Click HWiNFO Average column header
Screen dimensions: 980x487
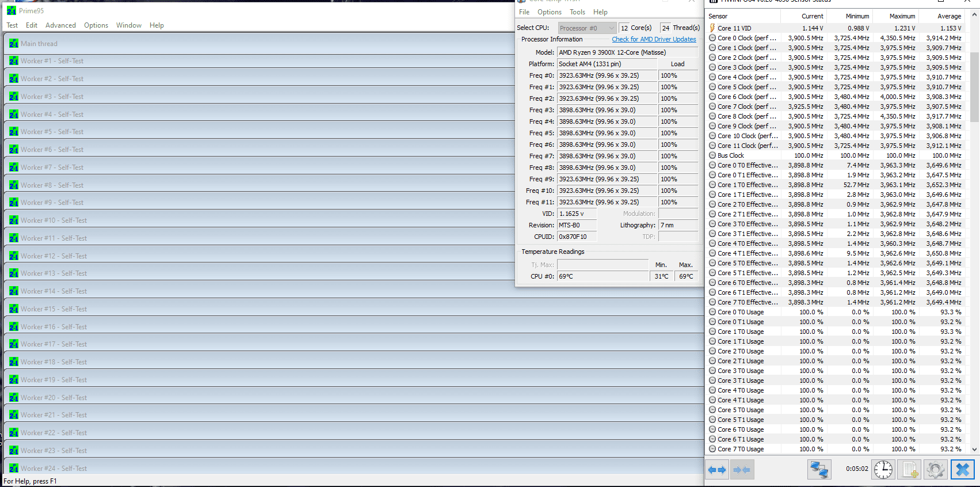coord(942,16)
